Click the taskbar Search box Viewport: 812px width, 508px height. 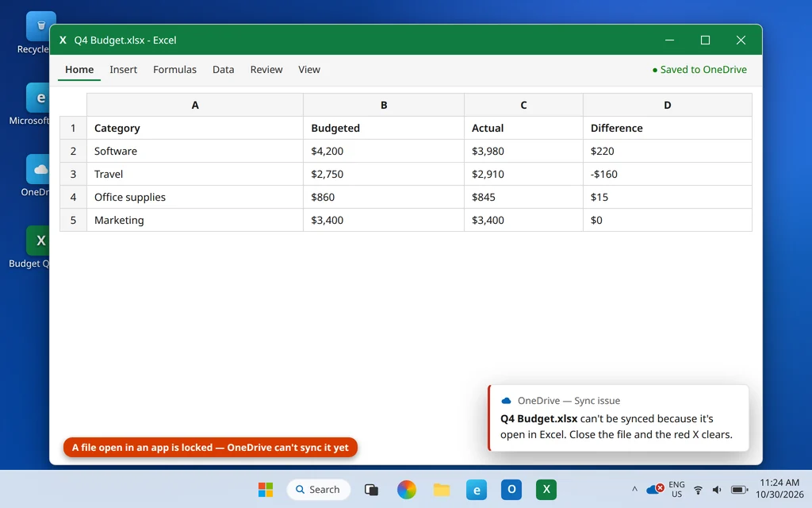coord(319,489)
